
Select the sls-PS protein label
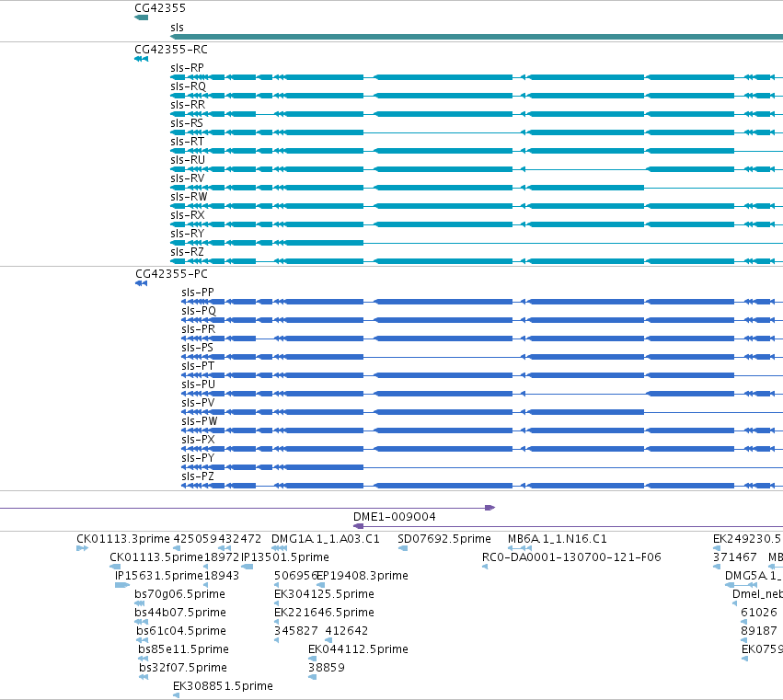point(197,348)
